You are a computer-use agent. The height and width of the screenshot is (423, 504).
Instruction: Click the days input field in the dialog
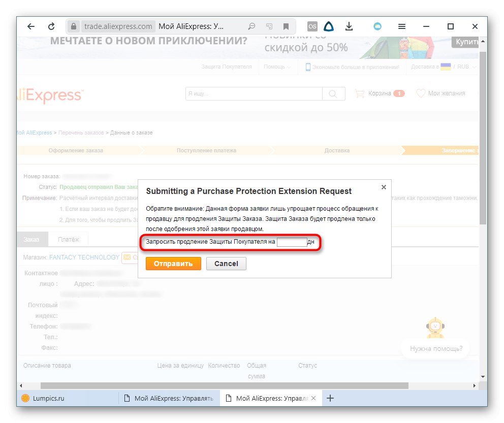(x=292, y=243)
